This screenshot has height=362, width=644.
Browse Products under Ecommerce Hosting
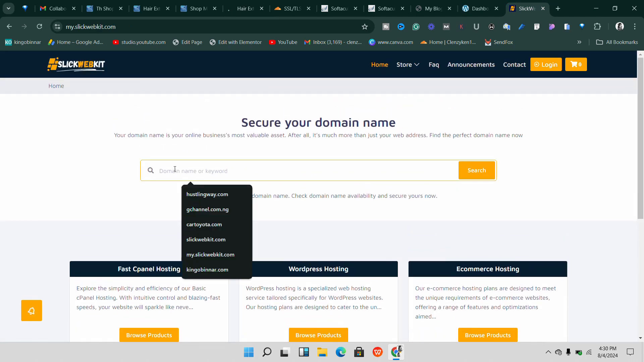pos(488,335)
